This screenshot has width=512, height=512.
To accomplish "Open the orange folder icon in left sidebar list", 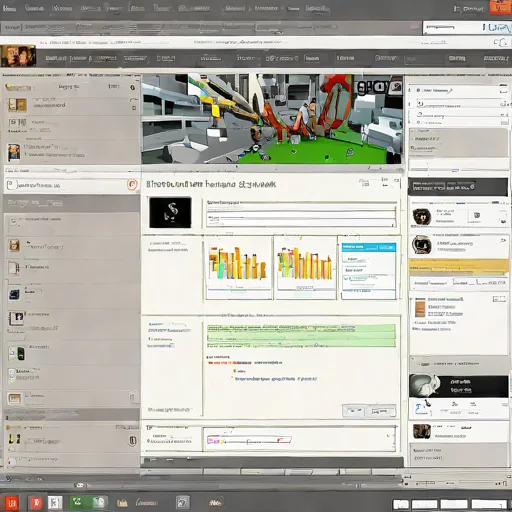I will [14, 398].
